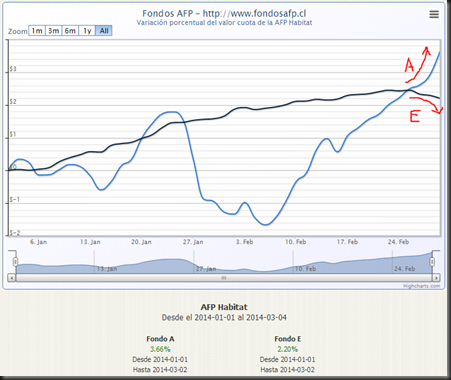Click the 2.20% value
Viewport: 451px width, 380px height.
pyautogui.click(x=287, y=349)
